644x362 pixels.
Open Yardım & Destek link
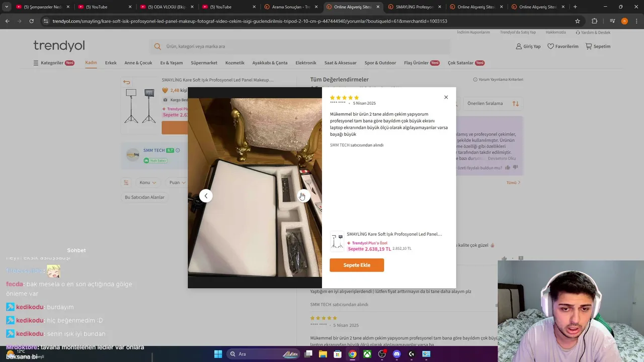click(593, 32)
